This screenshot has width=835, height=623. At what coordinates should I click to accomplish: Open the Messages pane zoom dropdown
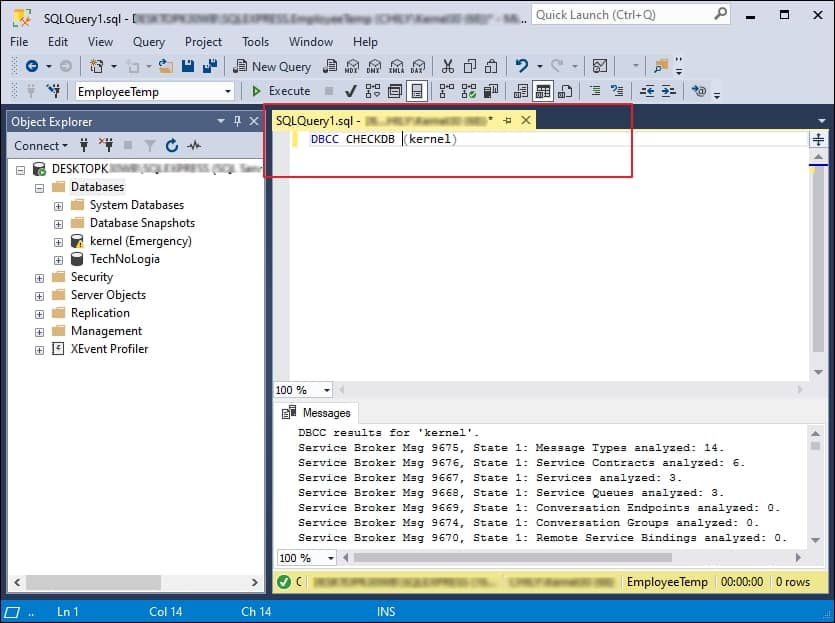[x=331, y=558]
